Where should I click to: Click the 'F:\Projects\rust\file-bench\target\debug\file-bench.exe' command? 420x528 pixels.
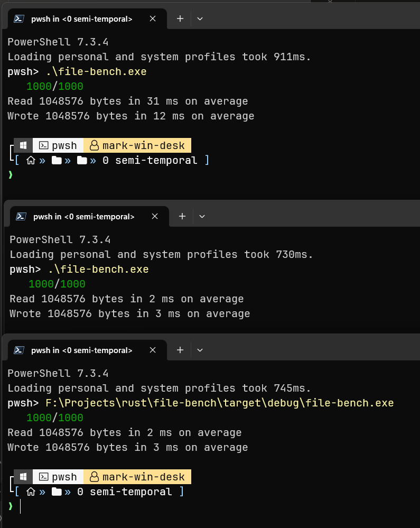pyautogui.click(x=219, y=403)
